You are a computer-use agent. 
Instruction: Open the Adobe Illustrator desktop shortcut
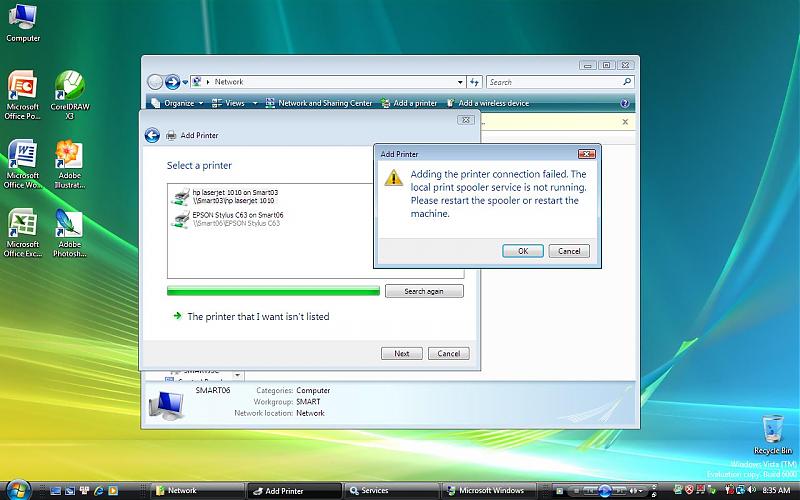69,157
